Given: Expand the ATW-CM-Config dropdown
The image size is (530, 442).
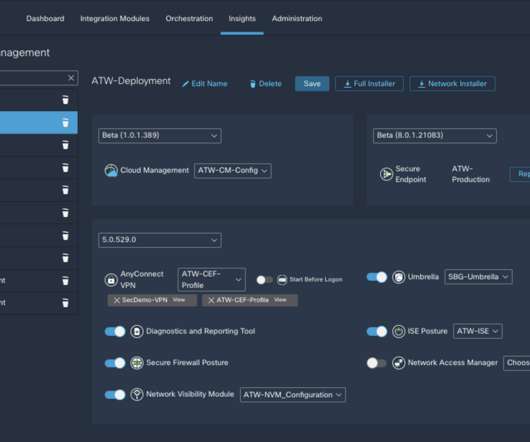Looking at the screenshot, I should tap(233, 171).
